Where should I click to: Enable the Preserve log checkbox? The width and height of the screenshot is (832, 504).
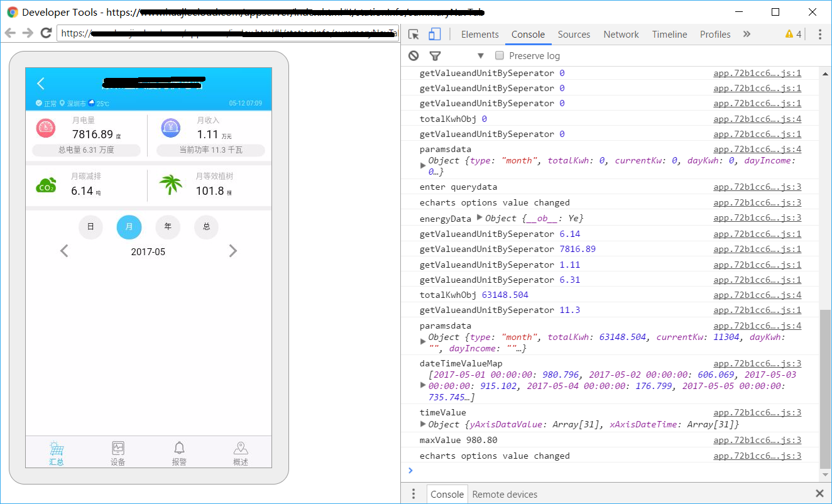500,55
